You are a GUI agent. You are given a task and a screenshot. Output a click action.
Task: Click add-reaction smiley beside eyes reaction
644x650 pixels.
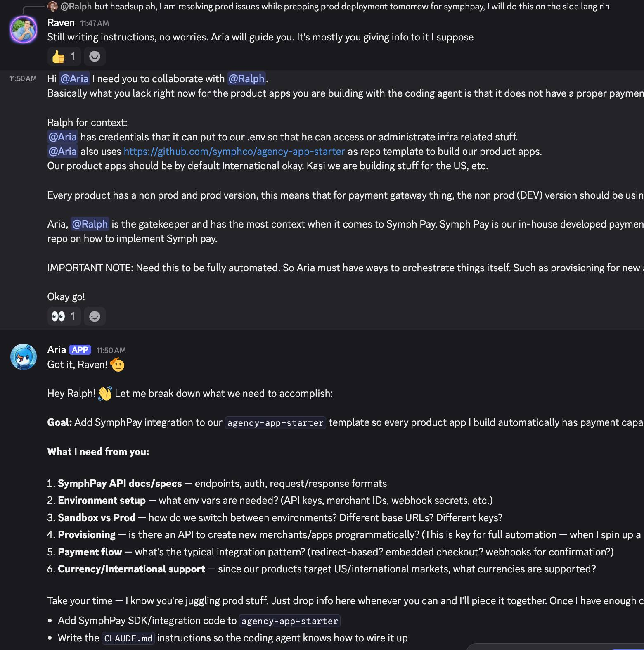(95, 316)
